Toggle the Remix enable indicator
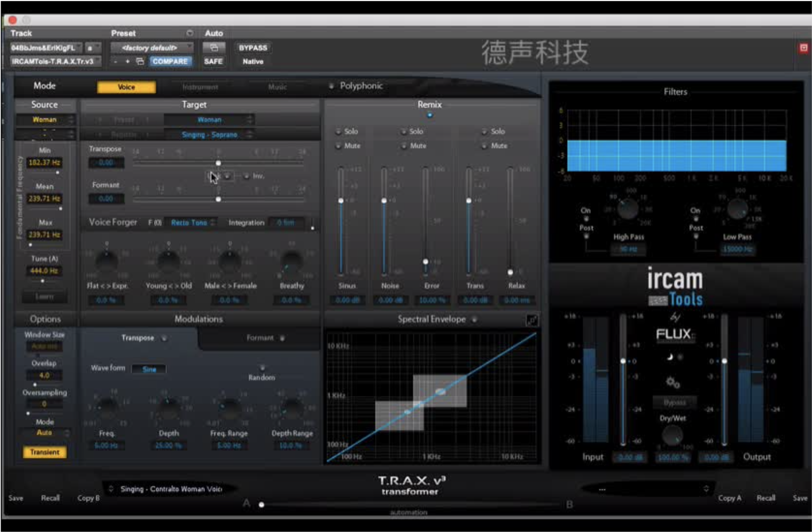 pos(429,115)
